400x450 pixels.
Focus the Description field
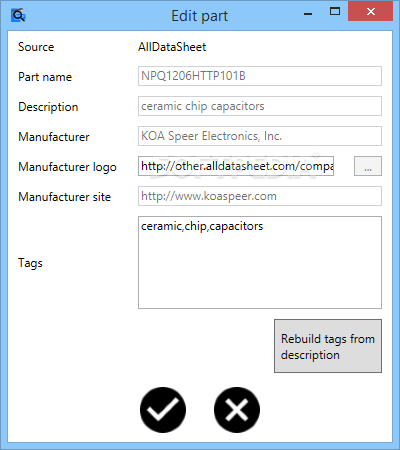point(260,106)
